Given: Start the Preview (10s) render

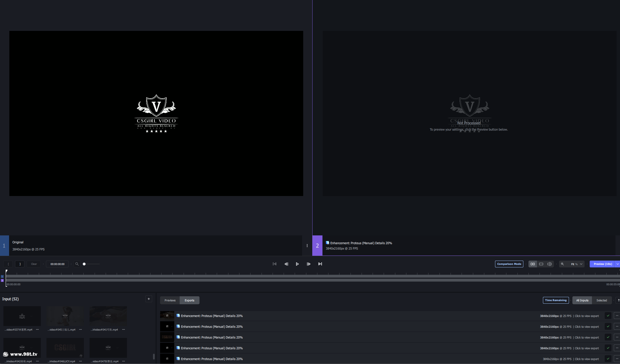Looking at the screenshot, I should coord(602,264).
